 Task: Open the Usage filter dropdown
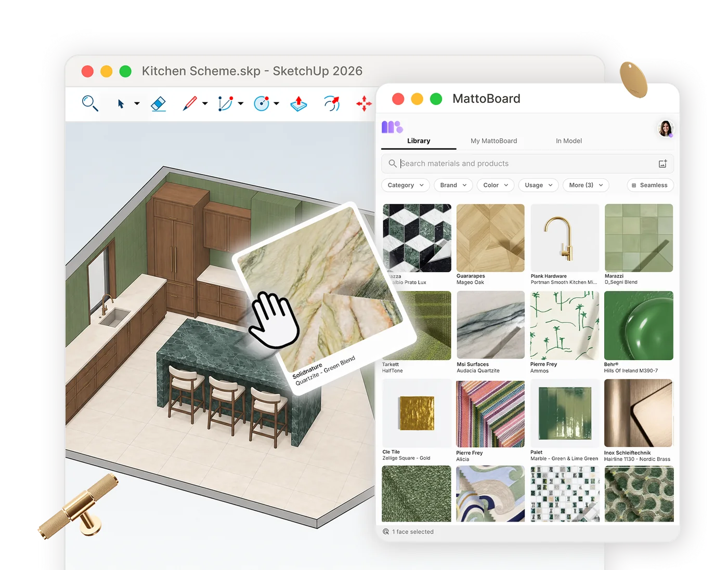pos(538,185)
